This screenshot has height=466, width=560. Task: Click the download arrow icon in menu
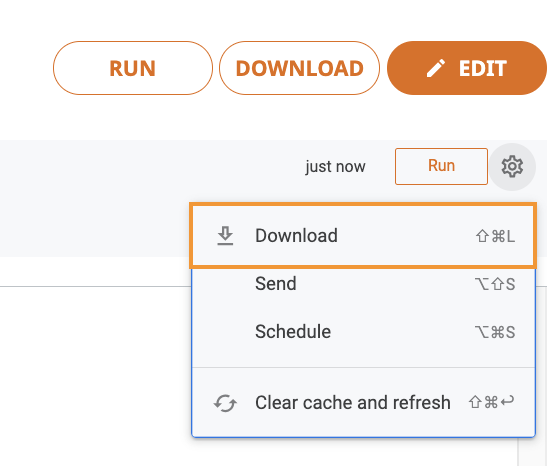225,236
